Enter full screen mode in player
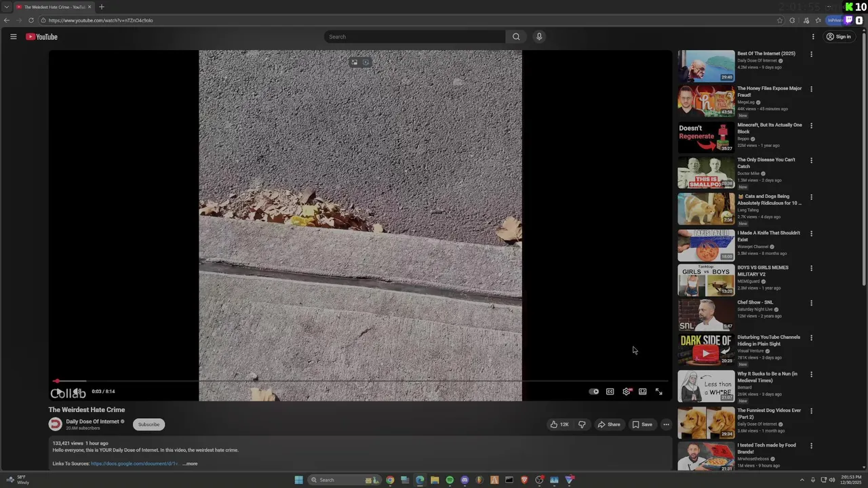The width and height of the screenshot is (868, 488). [x=658, y=391]
